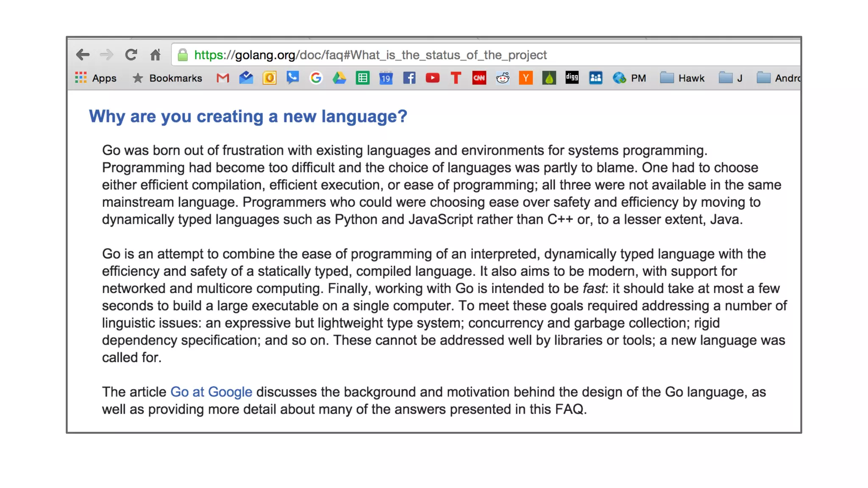This screenshot has height=488, width=868.
Task: Click the green secure padlock icon
Action: (183, 55)
